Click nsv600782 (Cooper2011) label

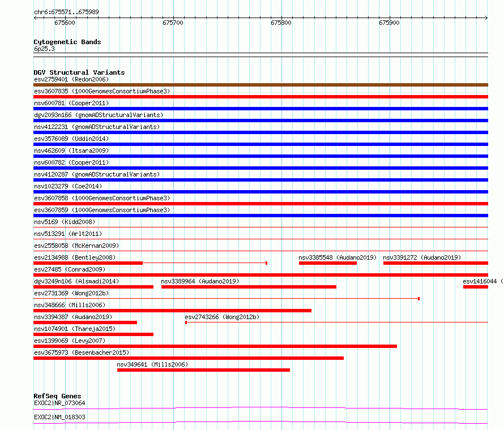71,162
